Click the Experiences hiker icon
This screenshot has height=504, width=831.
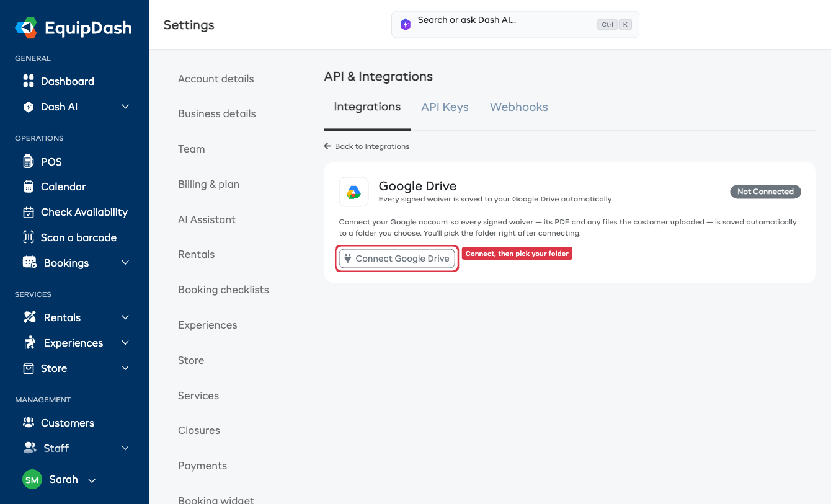point(30,343)
